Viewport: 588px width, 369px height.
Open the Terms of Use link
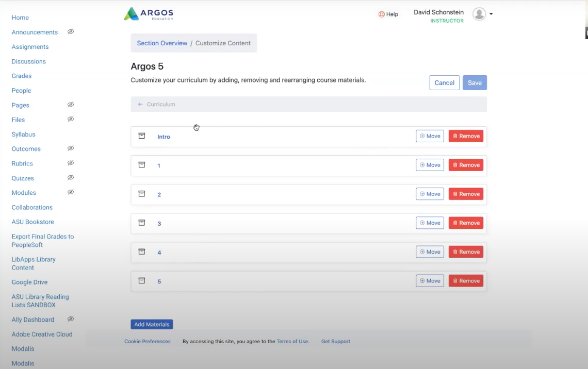click(x=292, y=341)
